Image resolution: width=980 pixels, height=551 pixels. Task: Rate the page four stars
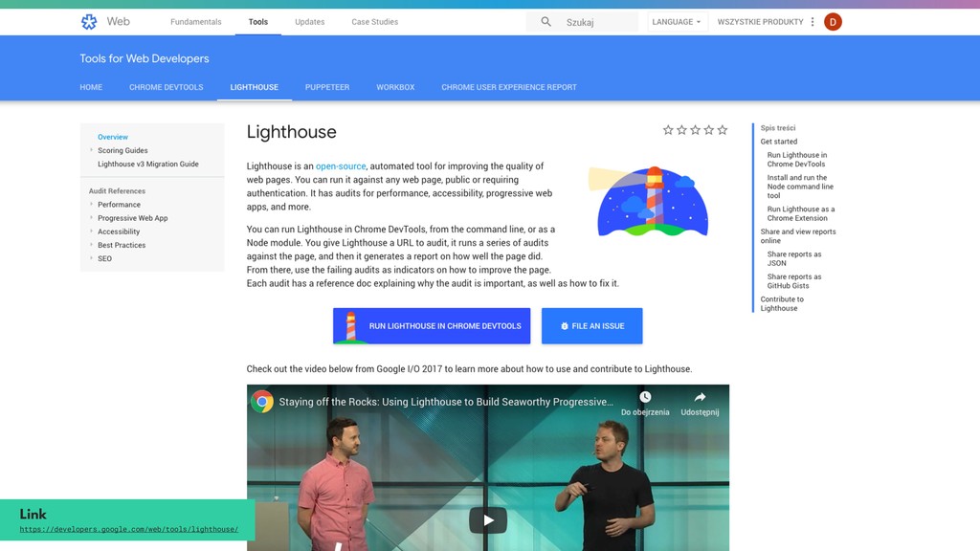(x=709, y=130)
